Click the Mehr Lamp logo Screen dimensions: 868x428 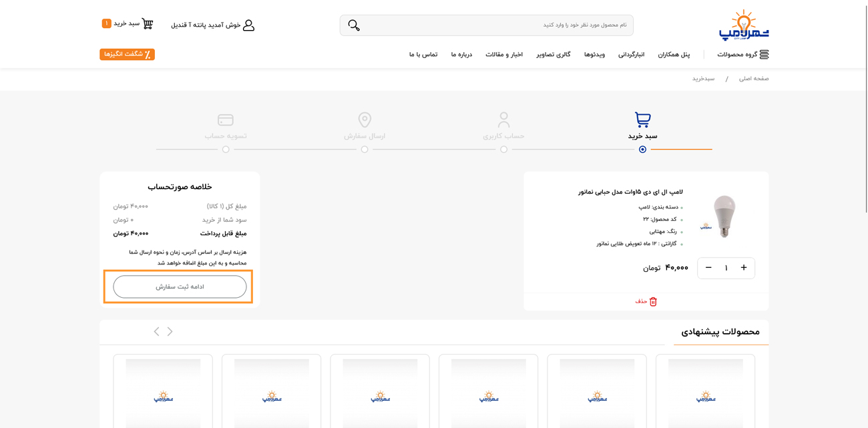point(743,25)
